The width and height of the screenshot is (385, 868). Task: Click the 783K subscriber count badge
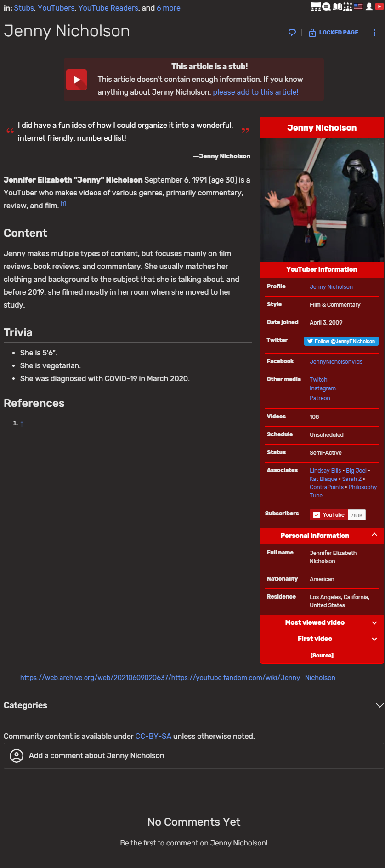[357, 515]
